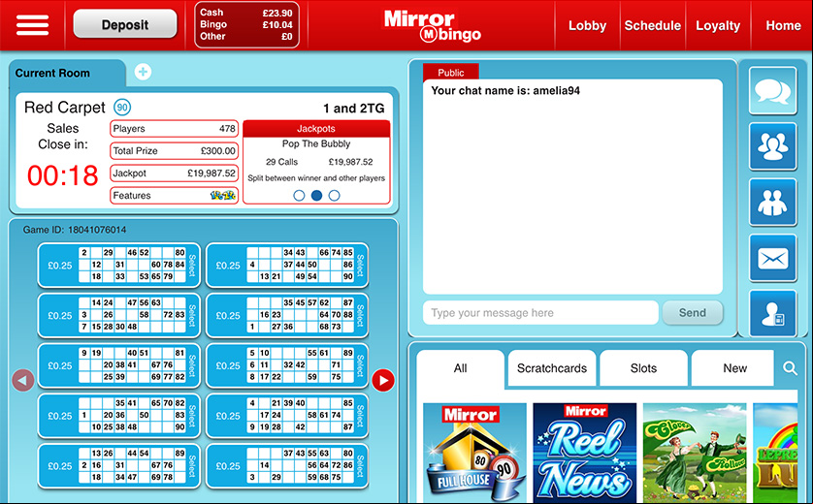Screen dimensions: 813x504
Task: Click the games search magnifier
Action: (x=790, y=368)
